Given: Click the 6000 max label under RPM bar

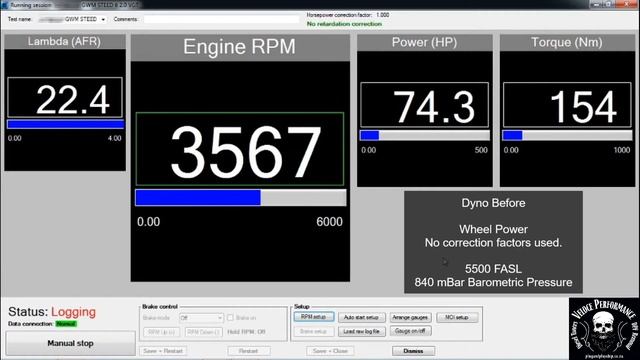Looking at the screenshot, I should coord(329,222).
